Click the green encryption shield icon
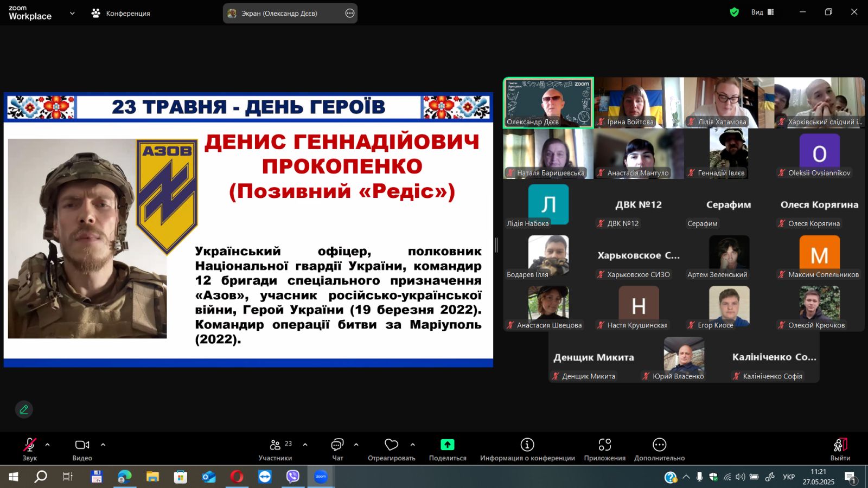Image resolution: width=868 pixels, height=488 pixels. click(x=735, y=12)
